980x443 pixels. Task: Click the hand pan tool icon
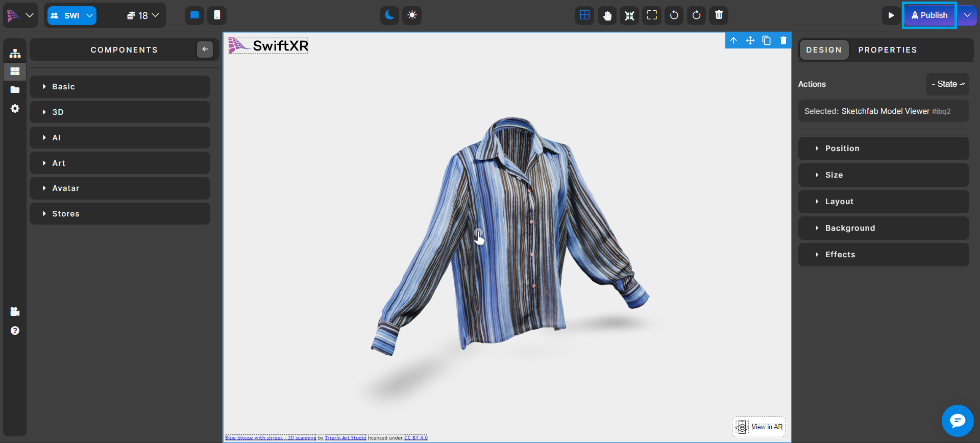coord(607,15)
